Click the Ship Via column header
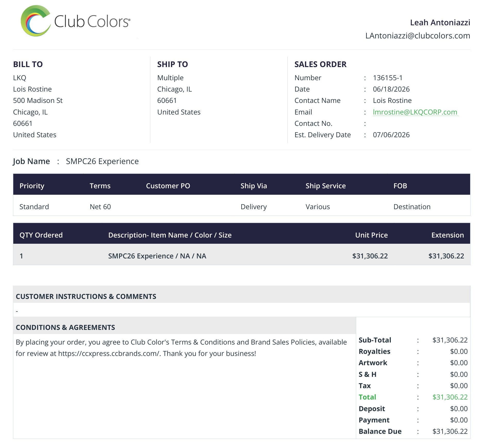 point(254,186)
